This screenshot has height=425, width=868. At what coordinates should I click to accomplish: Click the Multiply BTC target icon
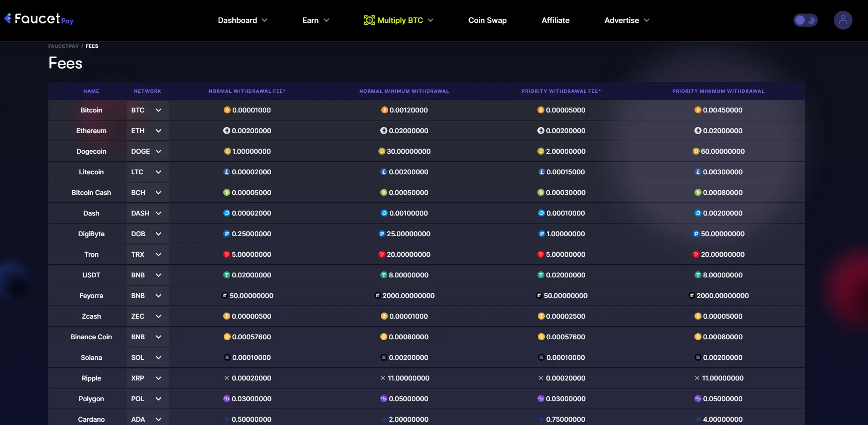[370, 20]
